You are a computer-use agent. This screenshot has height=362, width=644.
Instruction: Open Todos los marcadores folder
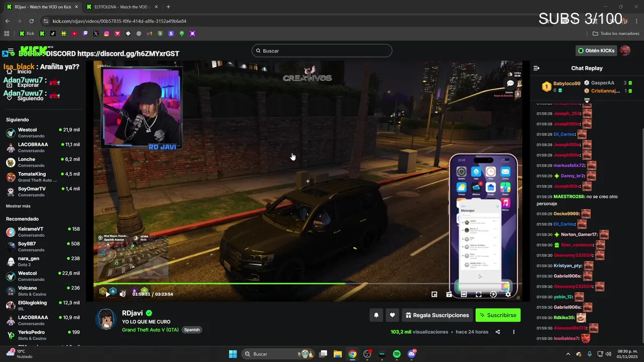[616, 34]
